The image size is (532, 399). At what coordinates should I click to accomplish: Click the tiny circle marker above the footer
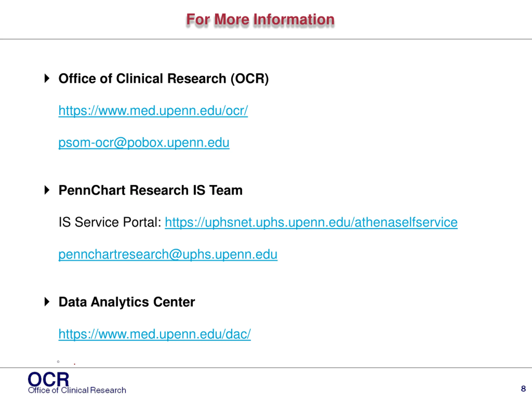click(58, 361)
